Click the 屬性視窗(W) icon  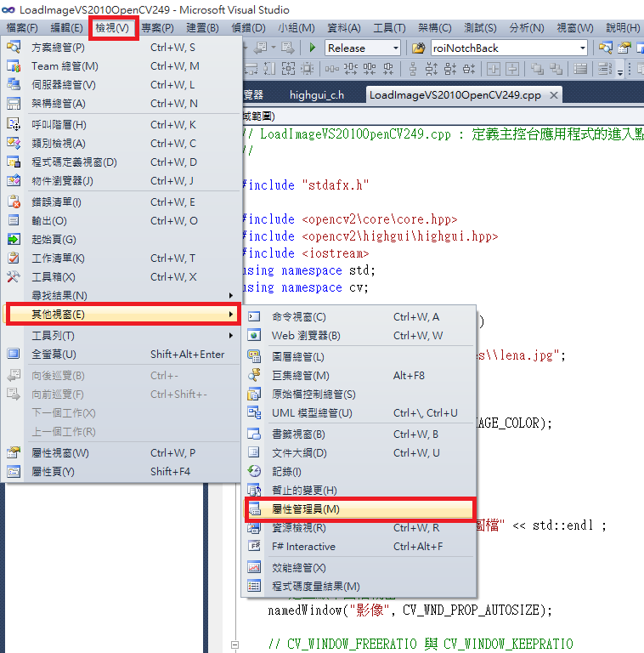[14, 452]
